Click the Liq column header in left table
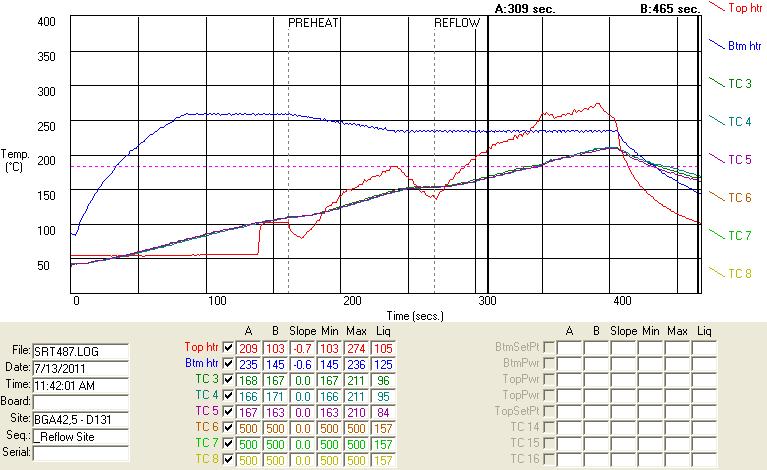767x470 pixels. point(383,331)
